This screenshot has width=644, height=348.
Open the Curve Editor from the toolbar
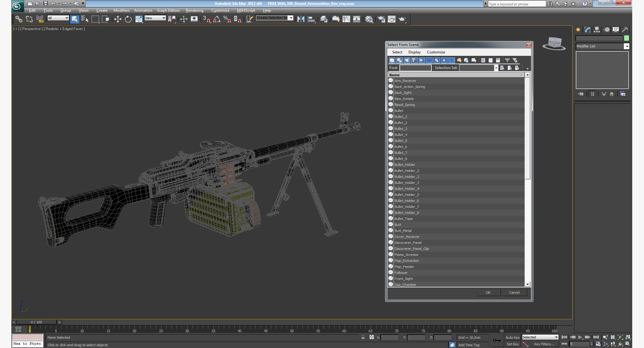(x=346, y=19)
